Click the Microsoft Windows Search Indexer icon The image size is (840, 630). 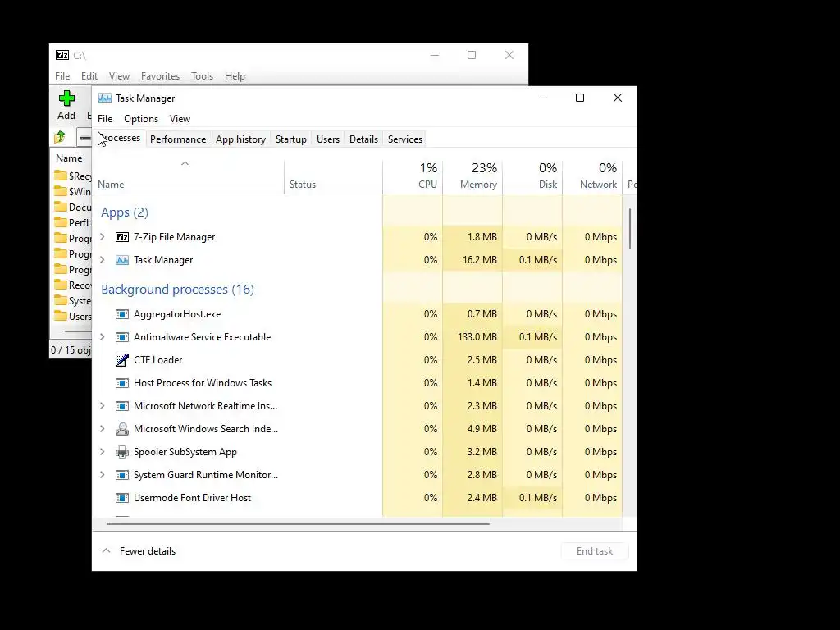pos(122,429)
